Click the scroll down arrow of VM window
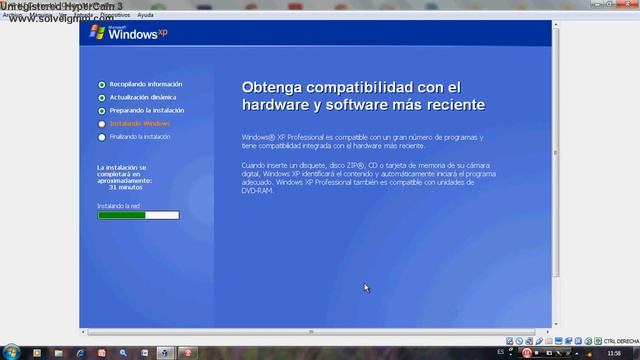The height and width of the screenshot is (360, 640). (x=556, y=324)
